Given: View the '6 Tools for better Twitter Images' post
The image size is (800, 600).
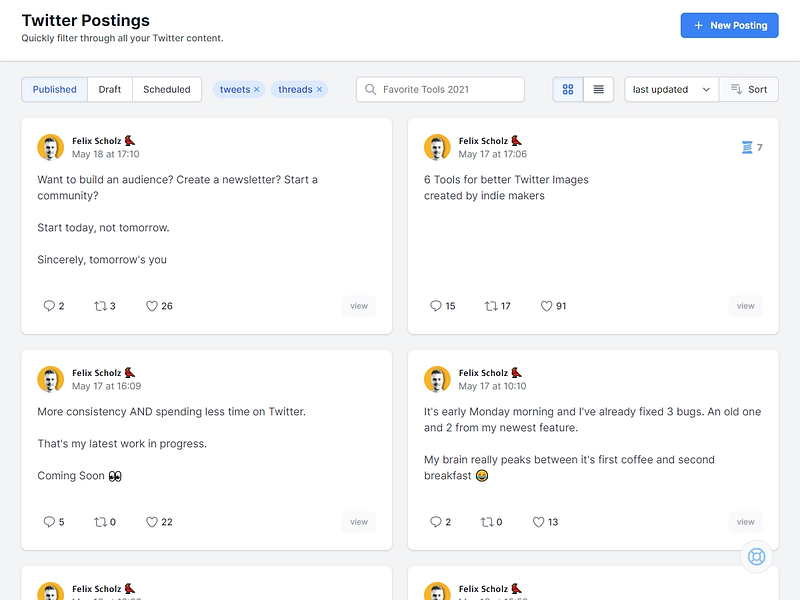Looking at the screenshot, I should [745, 306].
